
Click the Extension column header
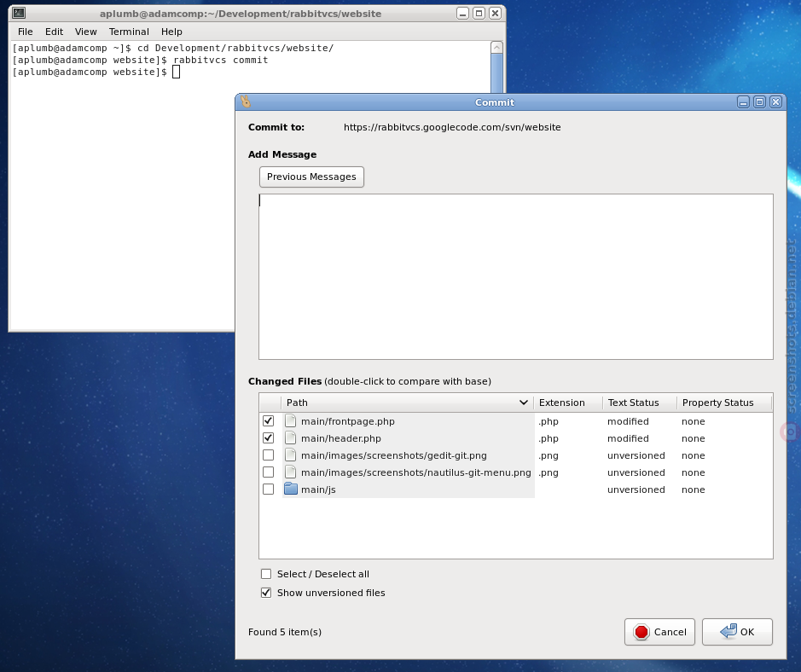[x=568, y=403]
